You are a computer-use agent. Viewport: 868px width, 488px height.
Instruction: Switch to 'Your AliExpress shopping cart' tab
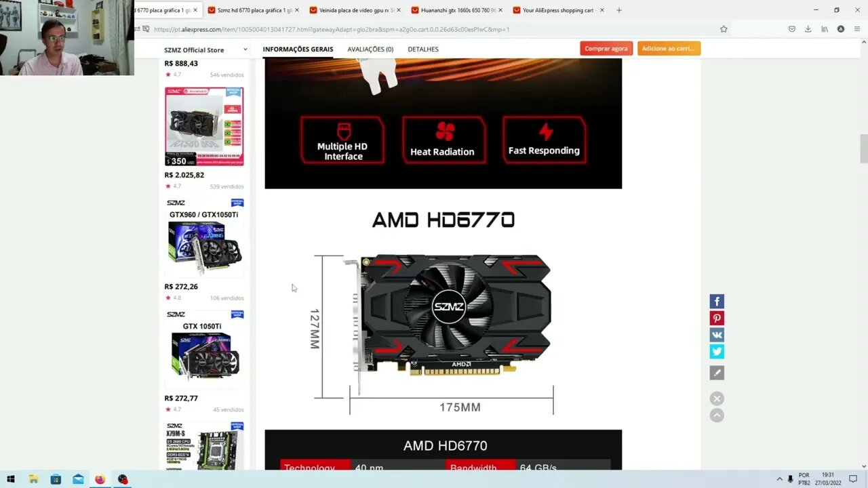pyautogui.click(x=559, y=10)
